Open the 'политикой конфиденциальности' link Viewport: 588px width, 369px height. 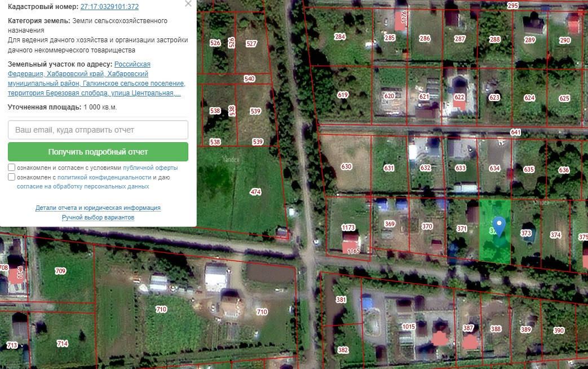(x=104, y=177)
